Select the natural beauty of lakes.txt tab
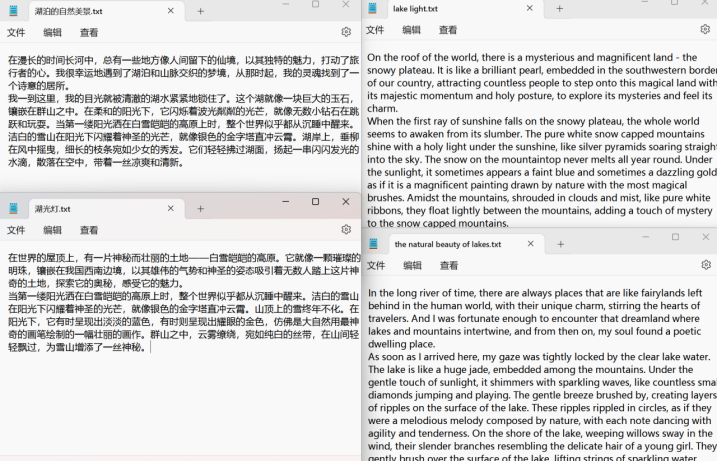Screen dimensions: 718x461 coord(467,244)
